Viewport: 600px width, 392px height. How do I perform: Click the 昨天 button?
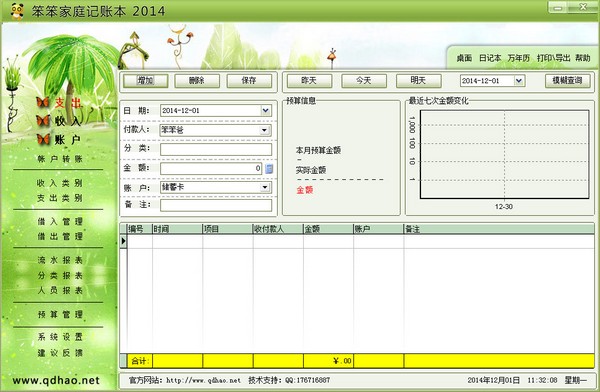coord(309,81)
